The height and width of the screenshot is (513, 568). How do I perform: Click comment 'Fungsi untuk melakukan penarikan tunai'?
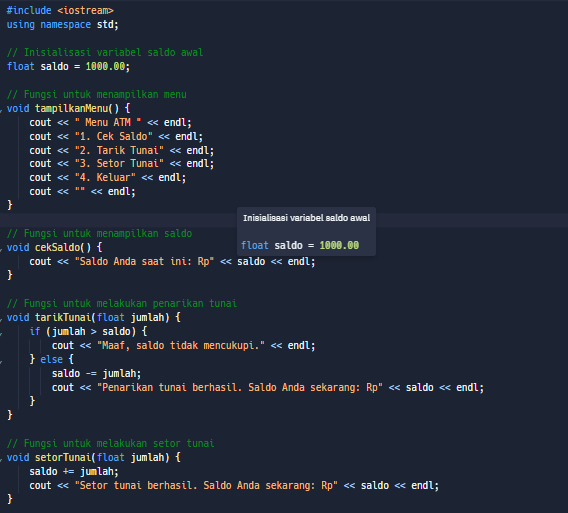(x=122, y=303)
